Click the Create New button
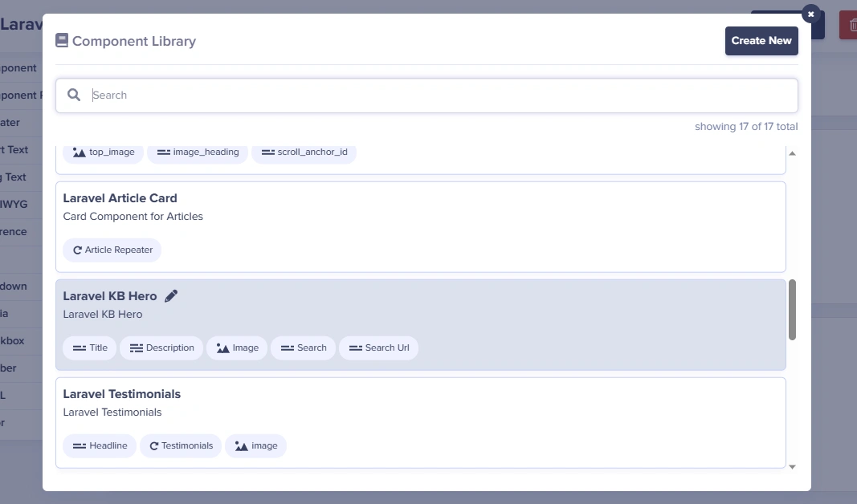Viewport: 857px width, 504px height. tap(761, 41)
